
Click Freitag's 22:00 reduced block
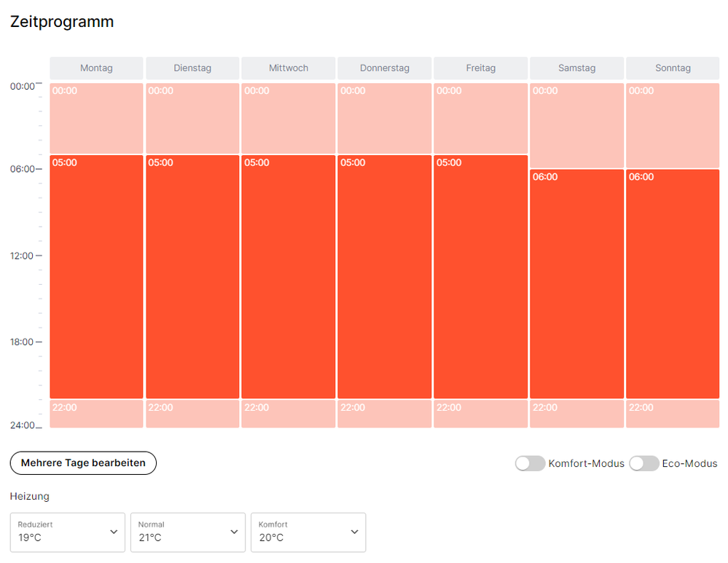[x=480, y=414]
